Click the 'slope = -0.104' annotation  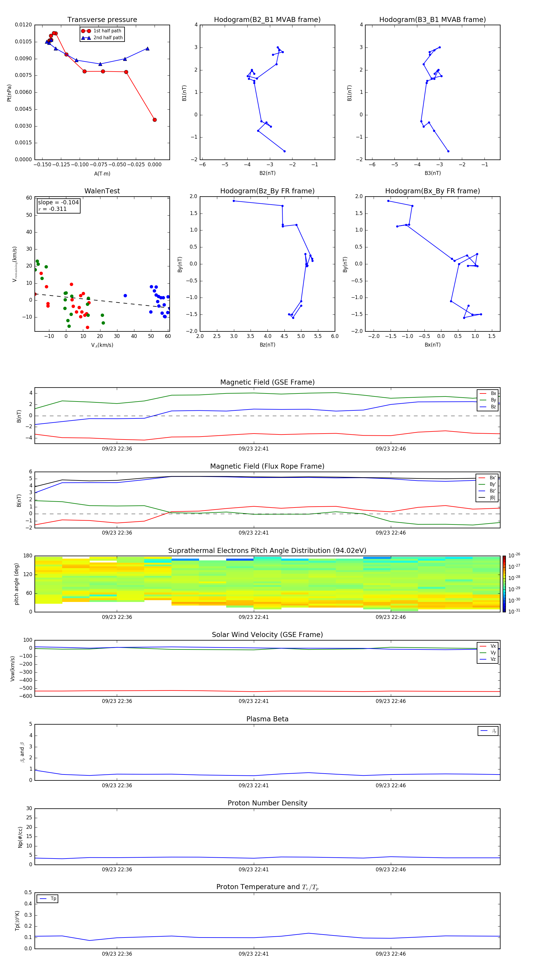pyautogui.click(x=58, y=203)
